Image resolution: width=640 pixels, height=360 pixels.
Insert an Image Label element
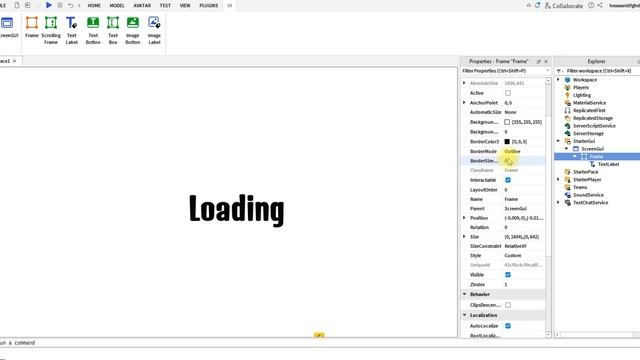click(154, 30)
